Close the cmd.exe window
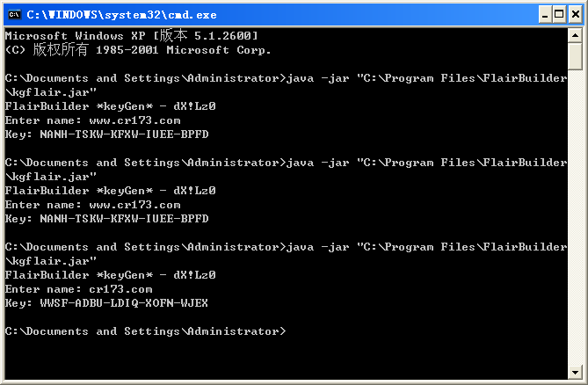Image resolution: width=588 pixels, height=385 pixels. [574, 13]
